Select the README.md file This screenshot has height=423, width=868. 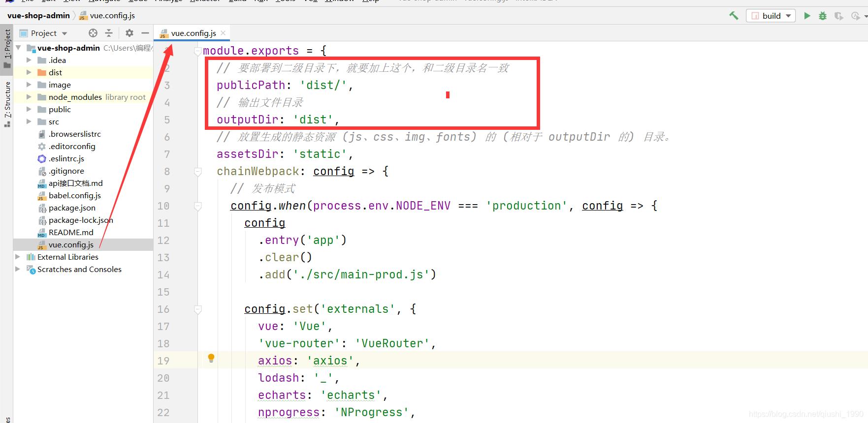(71, 232)
